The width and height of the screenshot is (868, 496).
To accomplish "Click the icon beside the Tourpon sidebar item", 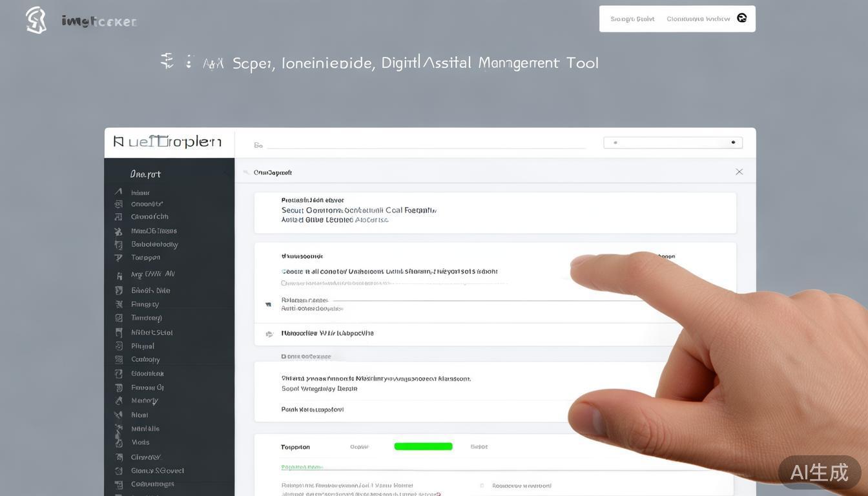I will click(x=118, y=258).
